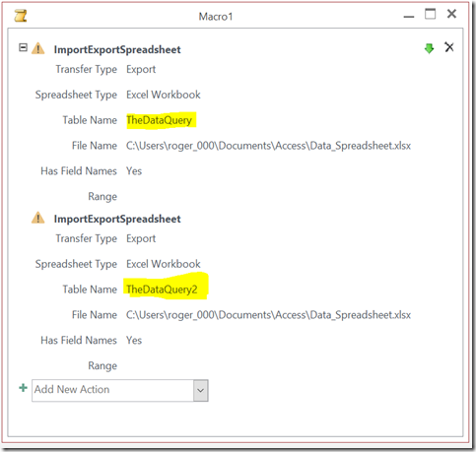Close the Macro1 window
This screenshot has height=452, width=476.
(451, 14)
